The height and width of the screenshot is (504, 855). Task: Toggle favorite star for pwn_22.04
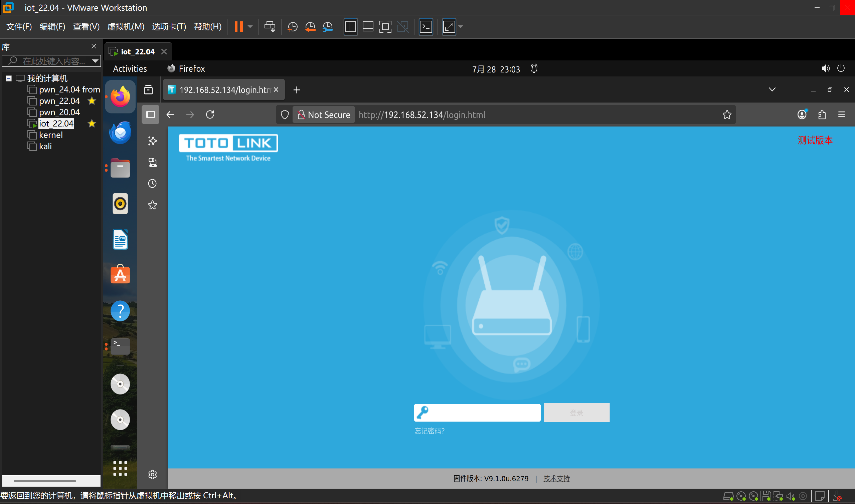coord(92,101)
